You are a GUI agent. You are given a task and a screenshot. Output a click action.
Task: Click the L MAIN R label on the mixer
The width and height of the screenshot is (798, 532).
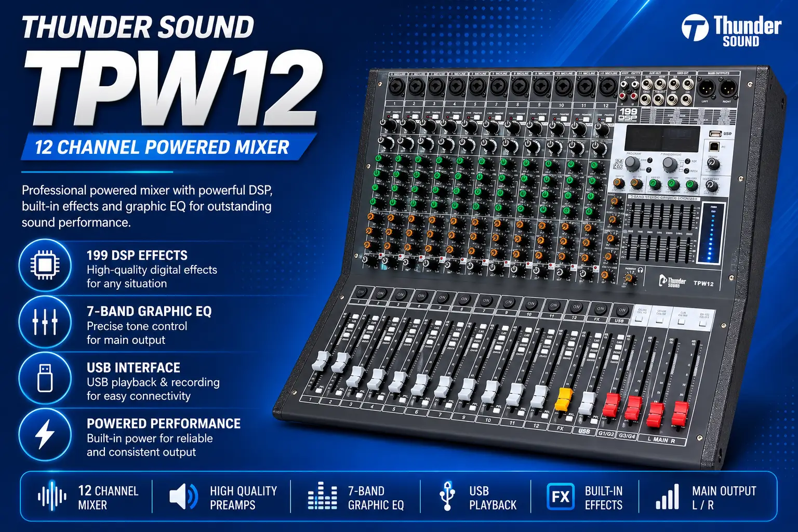point(661,440)
